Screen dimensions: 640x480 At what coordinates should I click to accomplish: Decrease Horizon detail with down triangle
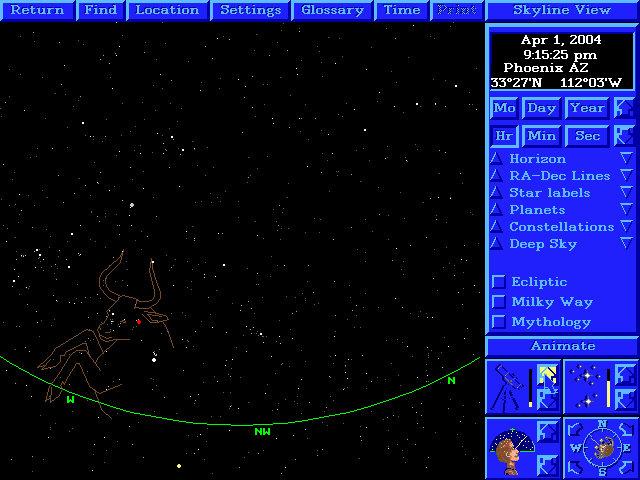coord(626,158)
